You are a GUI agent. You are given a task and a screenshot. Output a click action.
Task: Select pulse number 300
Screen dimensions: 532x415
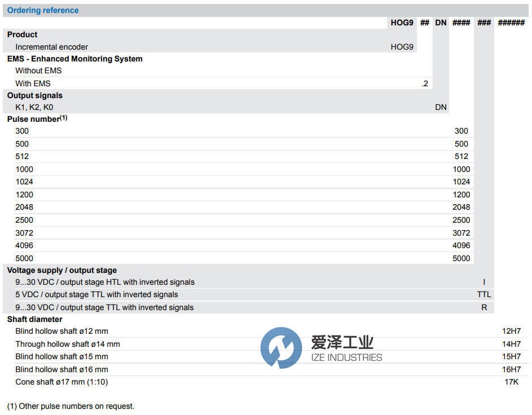(x=21, y=131)
